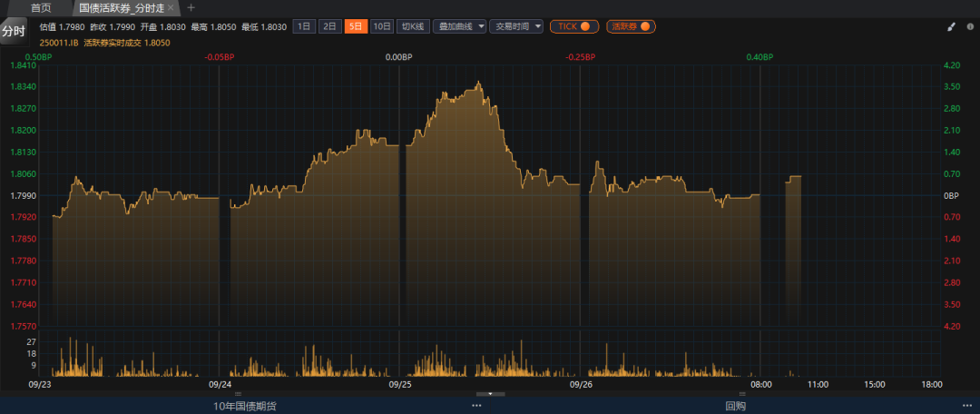The height and width of the screenshot is (414, 980).
Task: Click the drawing brush tool icon
Action: pyautogui.click(x=951, y=26)
